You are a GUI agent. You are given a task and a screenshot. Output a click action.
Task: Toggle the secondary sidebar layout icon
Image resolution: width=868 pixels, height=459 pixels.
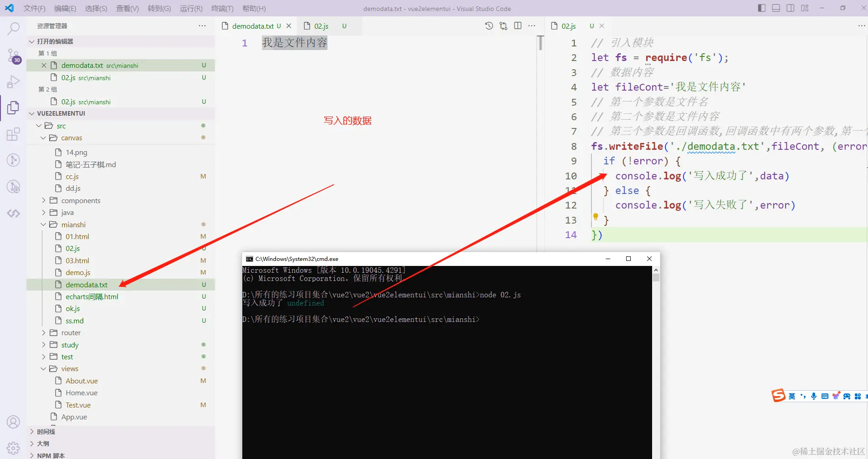tap(791, 8)
